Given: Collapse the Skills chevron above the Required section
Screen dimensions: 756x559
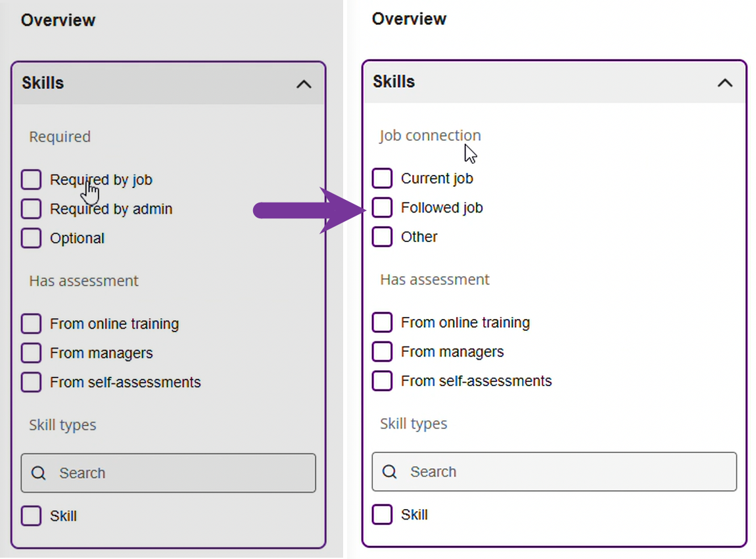Looking at the screenshot, I should click(303, 84).
